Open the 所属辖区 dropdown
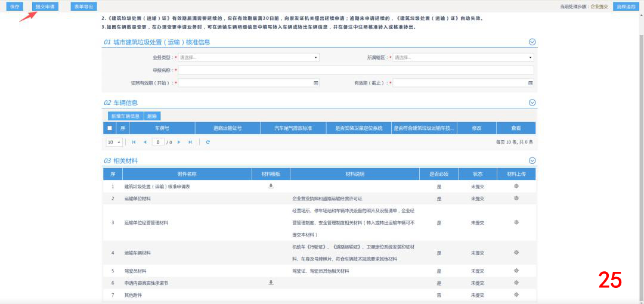The height and width of the screenshot is (304, 644). (x=463, y=58)
